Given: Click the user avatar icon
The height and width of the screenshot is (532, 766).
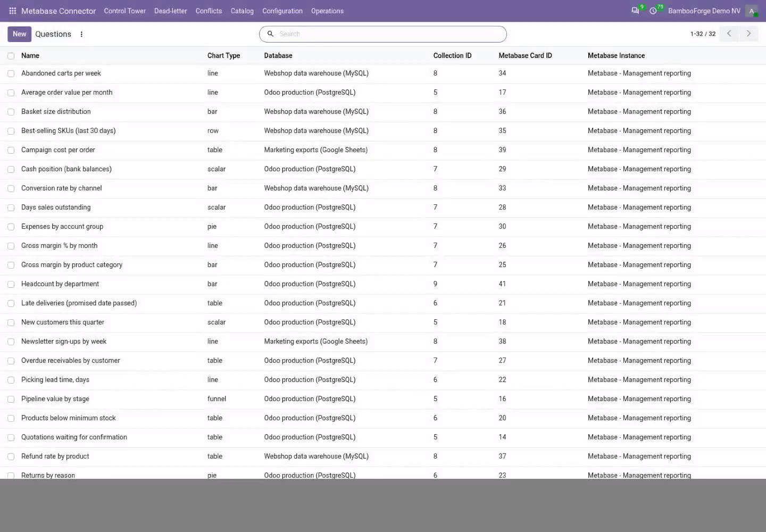Looking at the screenshot, I should (752, 11).
